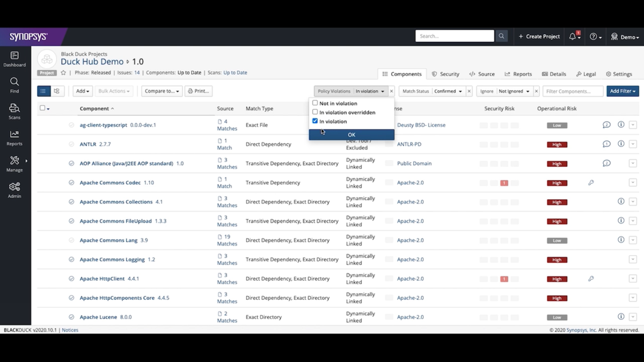The image size is (644, 362).
Task: Remove the Match Status filter
Action: tap(469, 91)
